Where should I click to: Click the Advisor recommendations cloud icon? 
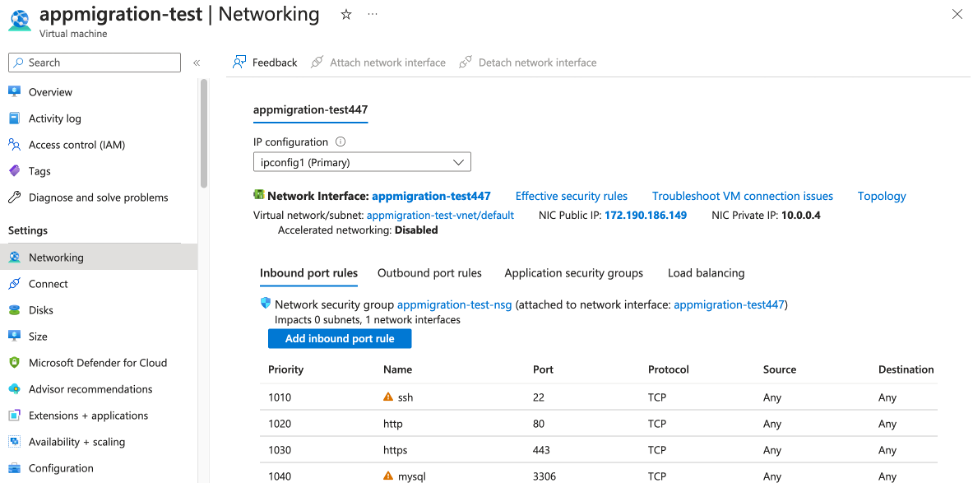pos(14,389)
